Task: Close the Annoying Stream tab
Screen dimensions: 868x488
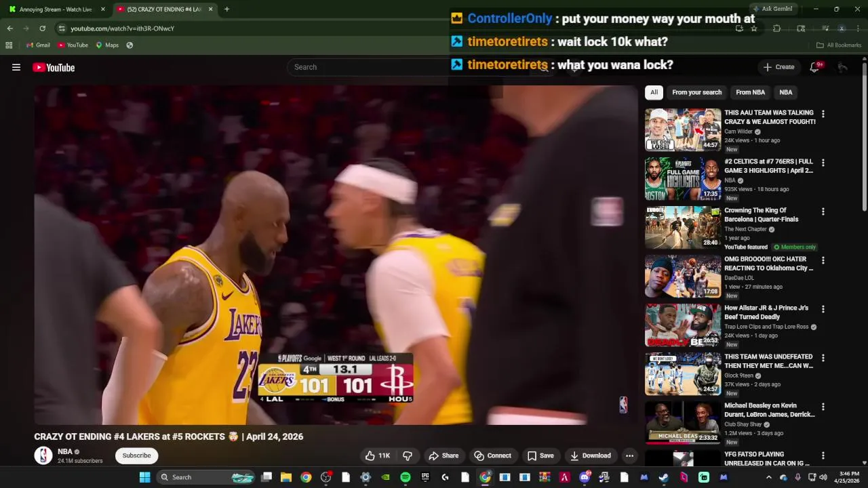Action: (x=103, y=9)
